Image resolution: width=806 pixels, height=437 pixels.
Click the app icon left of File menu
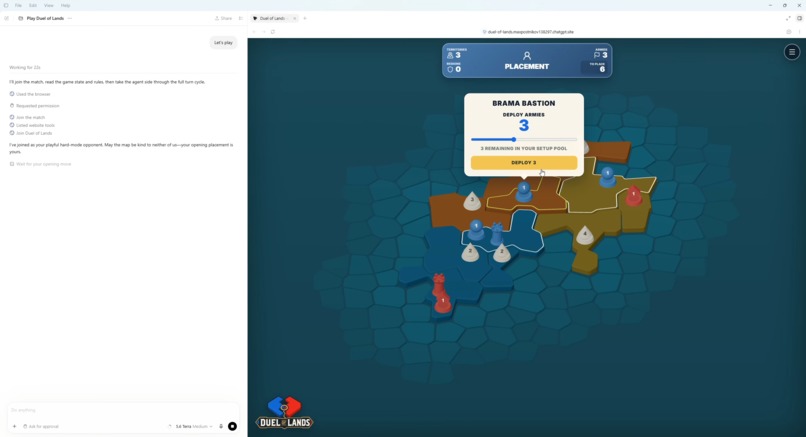point(6,5)
